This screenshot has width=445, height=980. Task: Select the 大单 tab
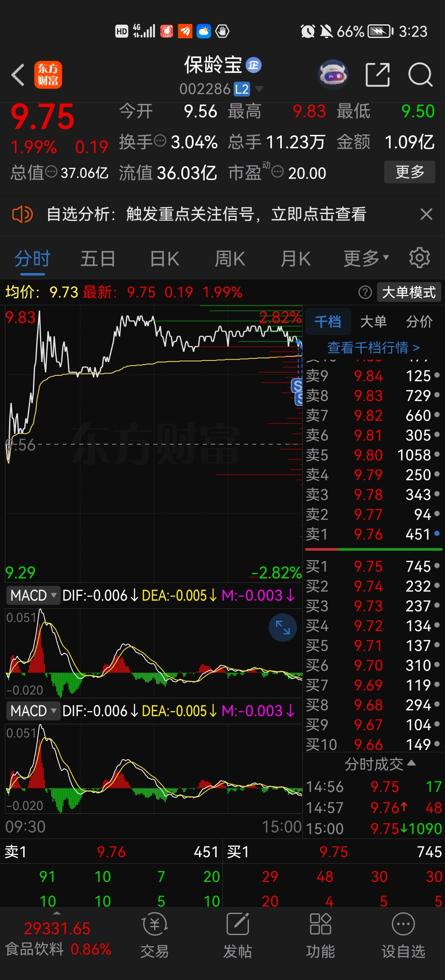[x=373, y=321]
